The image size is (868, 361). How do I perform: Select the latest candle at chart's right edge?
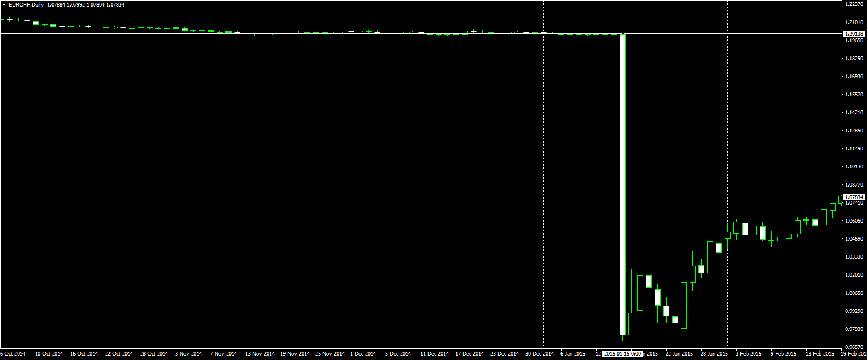tap(841, 200)
